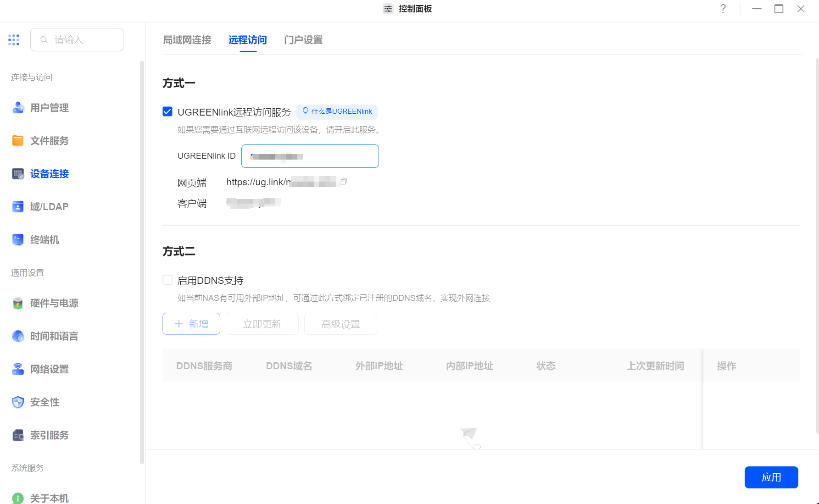Select the 文件服务 sidebar icon
This screenshot has height=504, width=819.
pos(48,141)
